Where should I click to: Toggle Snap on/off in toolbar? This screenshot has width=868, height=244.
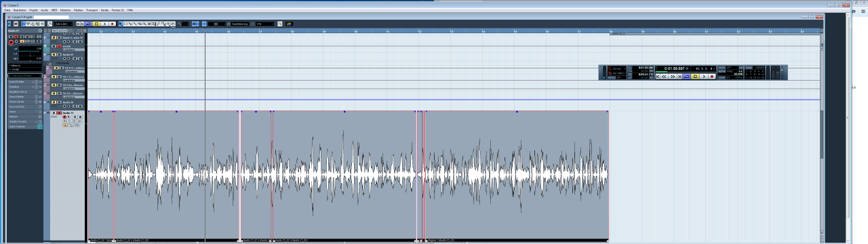[204, 24]
